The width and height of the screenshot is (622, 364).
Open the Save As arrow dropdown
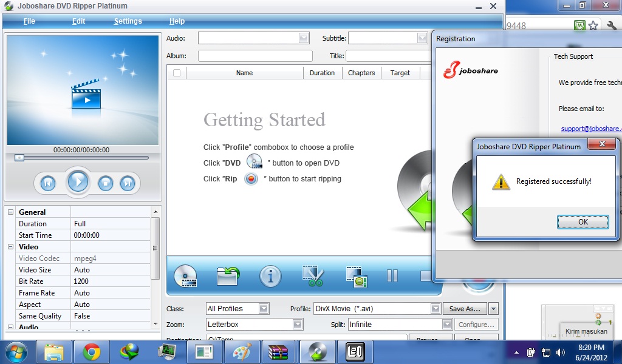[493, 309]
